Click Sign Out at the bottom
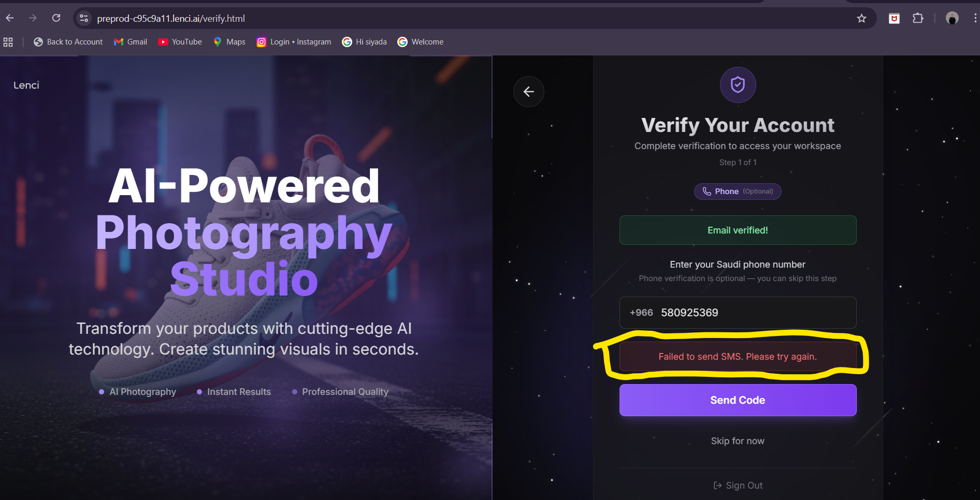Viewport: 980px width, 500px height. tap(738, 486)
